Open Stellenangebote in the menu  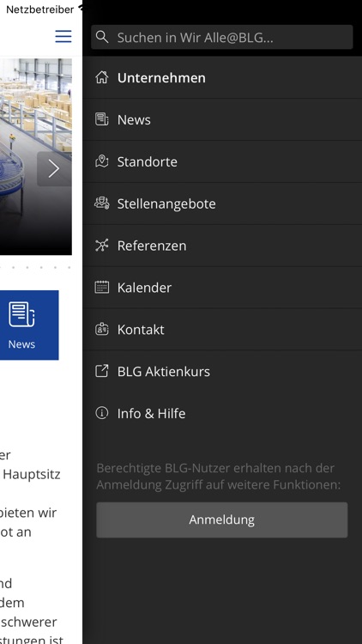(x=222, y=204)
